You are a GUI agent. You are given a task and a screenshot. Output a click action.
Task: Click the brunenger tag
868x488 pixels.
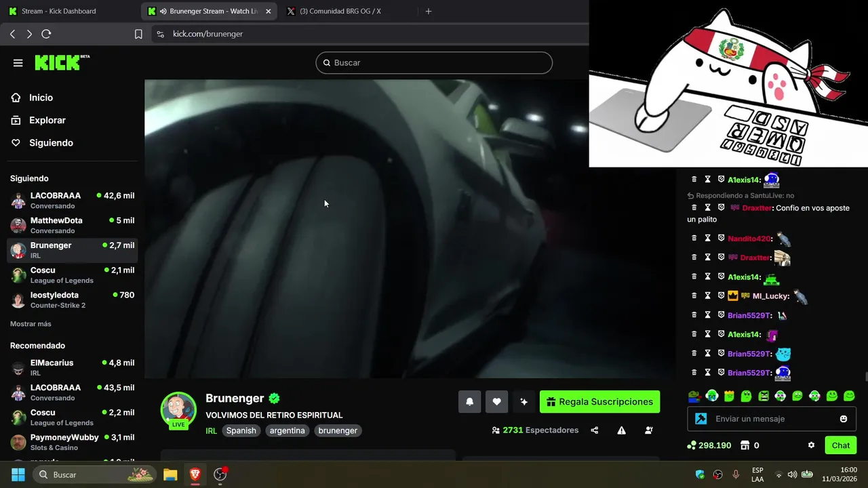click(338, 430)
